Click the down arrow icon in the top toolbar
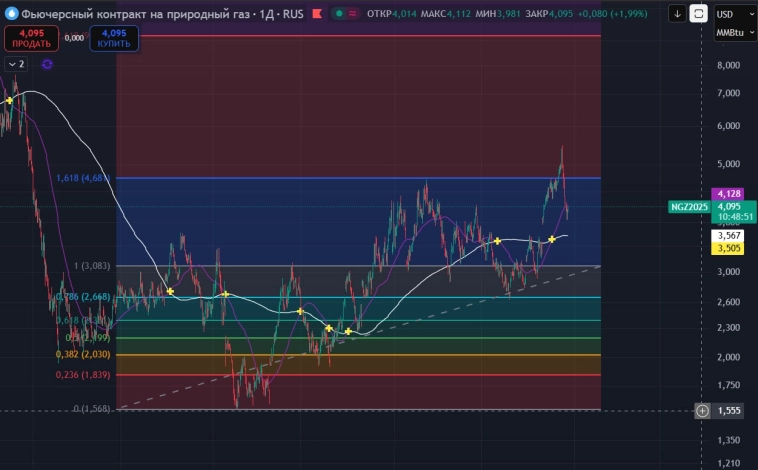Image resolution: width=758 pixels, height=470 pixels. 678,14
